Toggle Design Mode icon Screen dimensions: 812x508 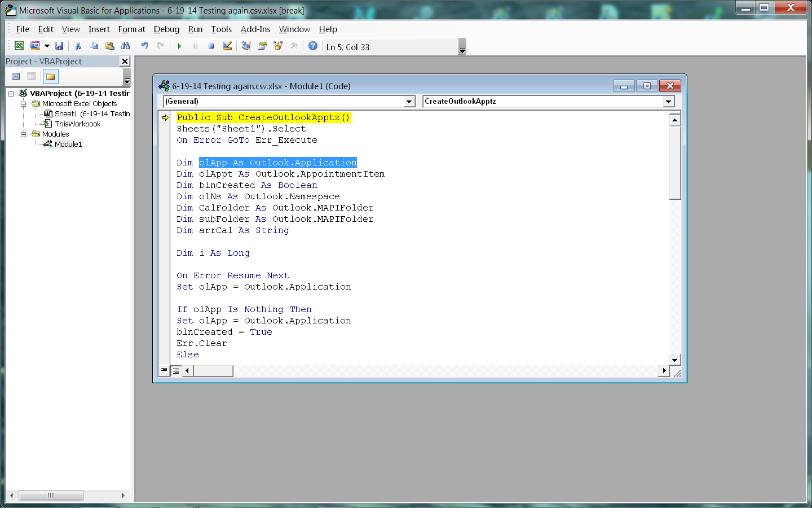click(227, 46)
